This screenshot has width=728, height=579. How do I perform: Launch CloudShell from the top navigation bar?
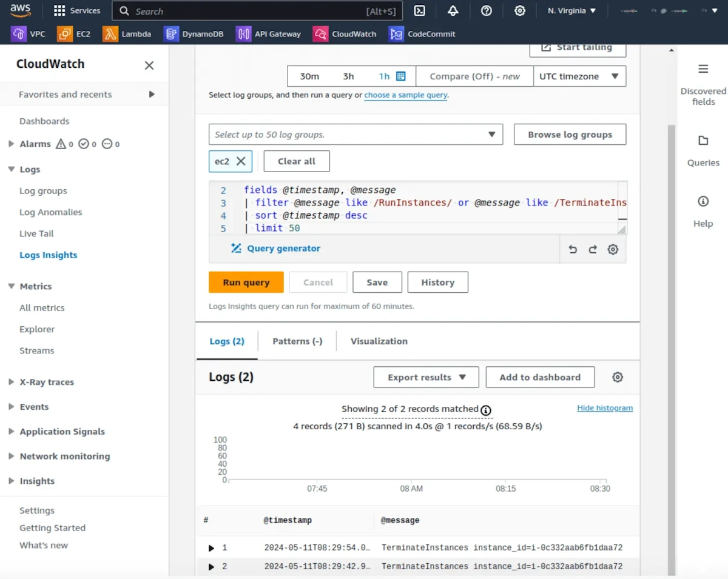(x=419, y=10)
